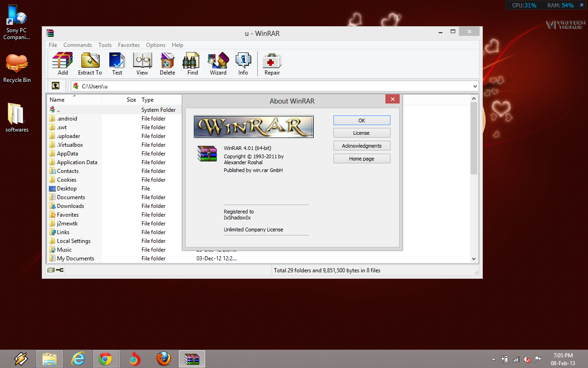Screen dimensions: 588x368
Task: Launch the Wizard tool
Action: pos(218,64)
